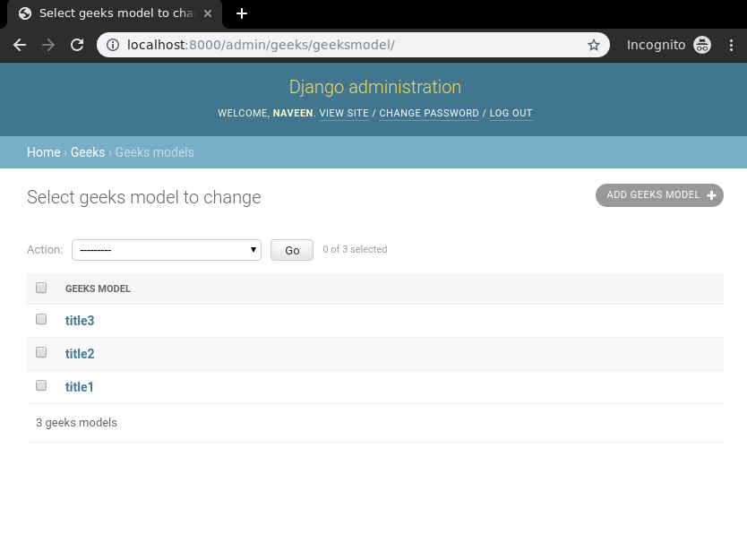Click the globe favicon on the tab
747x560 pixels.
[x=25, y=13]
